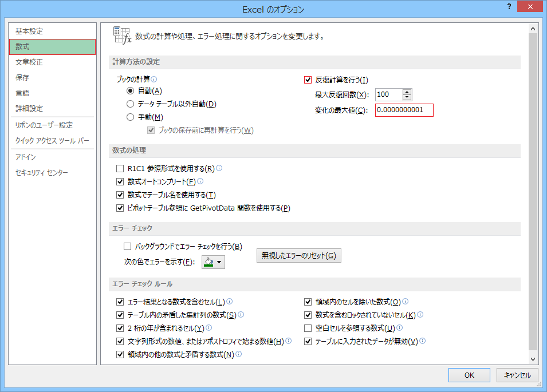Enable 空白セルを参照する数式(U) checkbox
Screen dimensions: 547x392
point(308,328)
